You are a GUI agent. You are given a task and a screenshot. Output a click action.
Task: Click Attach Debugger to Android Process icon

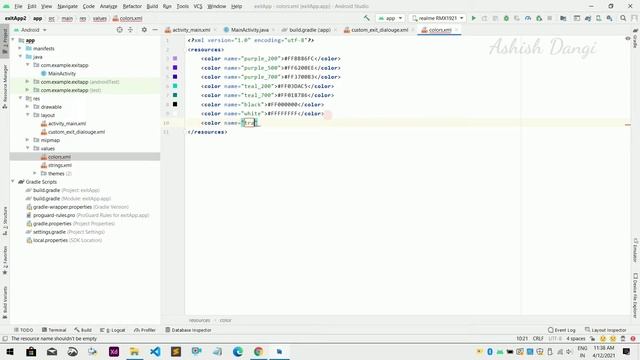pos(539,18)
